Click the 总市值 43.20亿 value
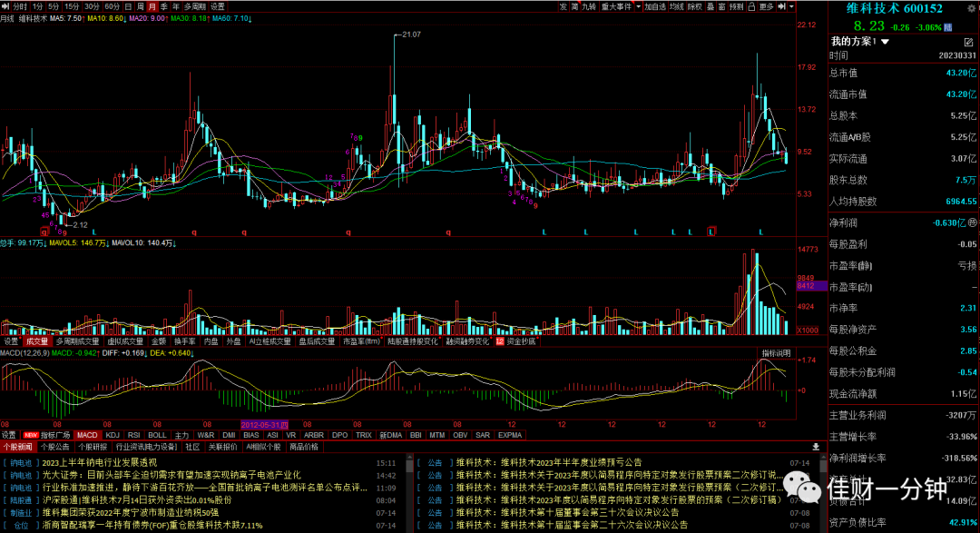The width and height of the screenshot is (980, 533). pyautogui.click(x=961, y=74)
